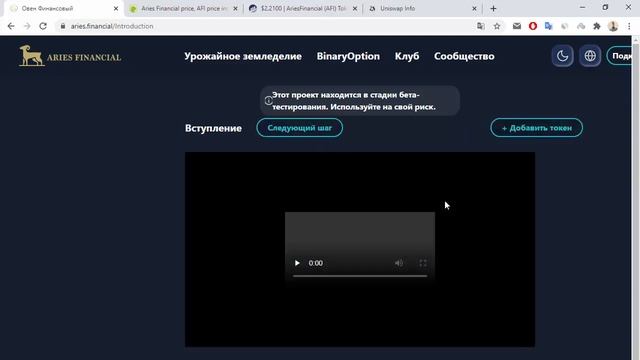Viewport: 640px width, 360px height.
Task: Click the Следующий шаг button
Action: pos(300,128)
